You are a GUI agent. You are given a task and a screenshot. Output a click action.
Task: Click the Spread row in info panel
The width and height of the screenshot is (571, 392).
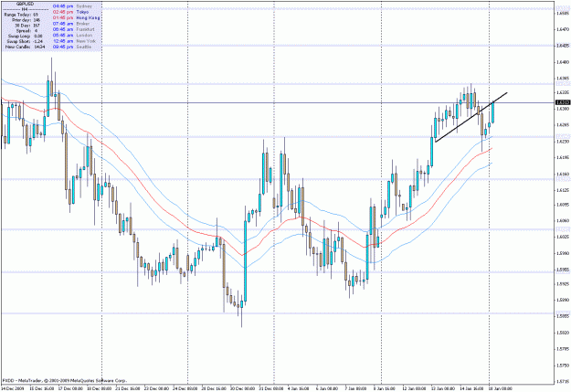(x=26, y=31)
